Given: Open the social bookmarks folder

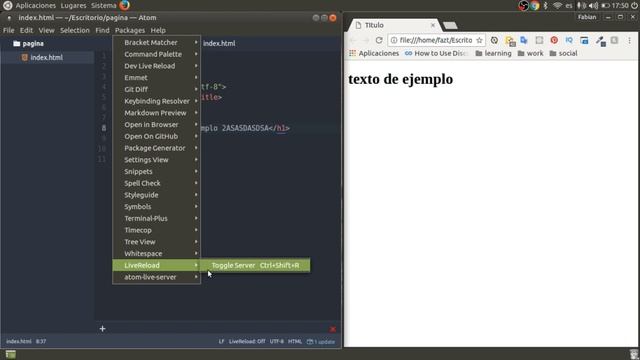Looking at the screenshot, I should pos(563,53).
